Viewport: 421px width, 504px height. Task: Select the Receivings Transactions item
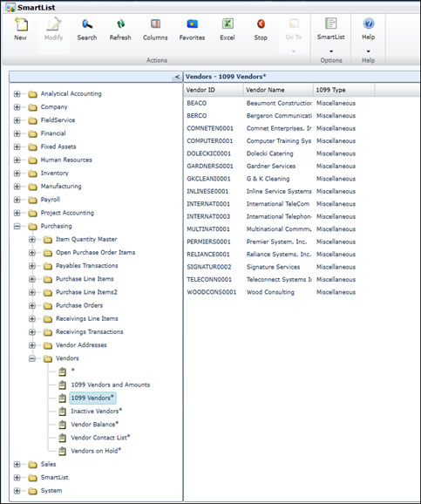pyautogui.click(x=89, y=331)
